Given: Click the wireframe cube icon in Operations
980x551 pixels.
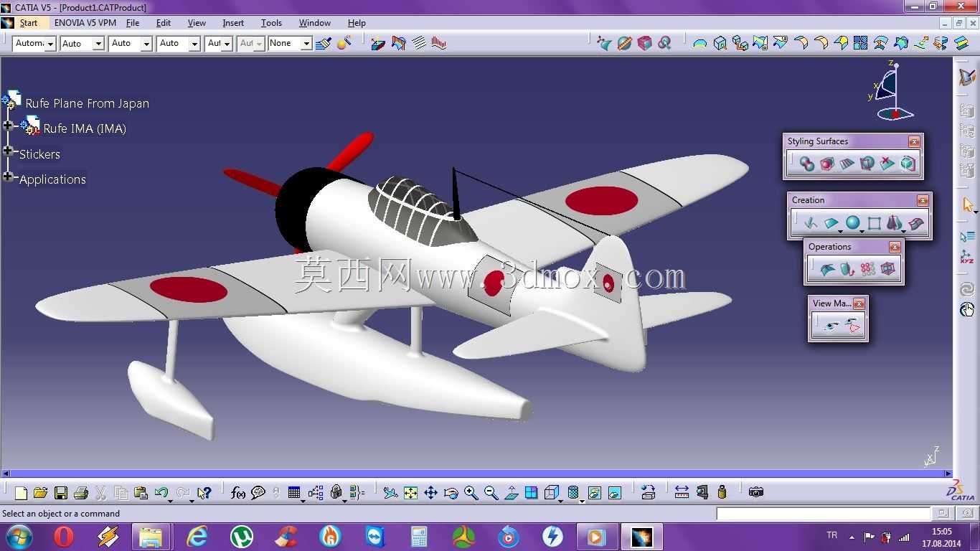Looking at the screenshot, I should coord(888,270).
